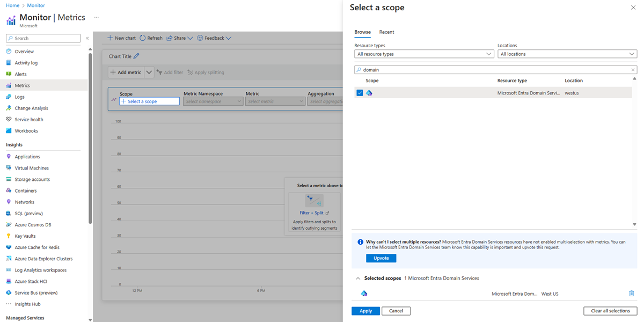Refresh the metrics chart
Viewport: 644px width, 322px height.
(151, 38)
